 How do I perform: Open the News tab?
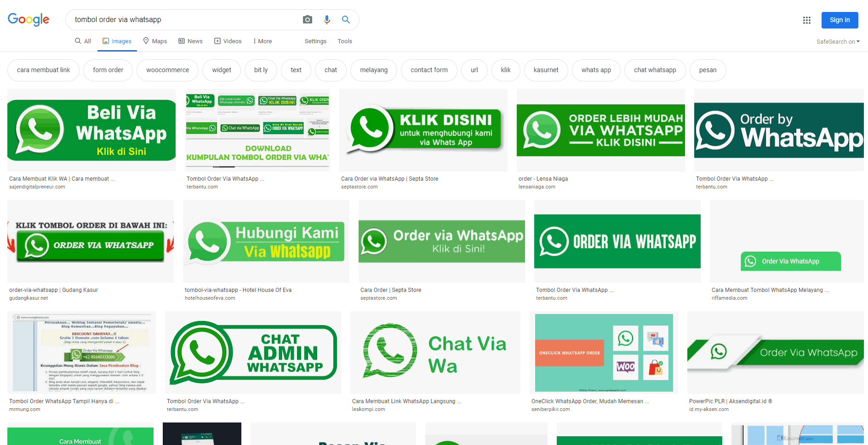pyautogui.click(x=190, y=41)
